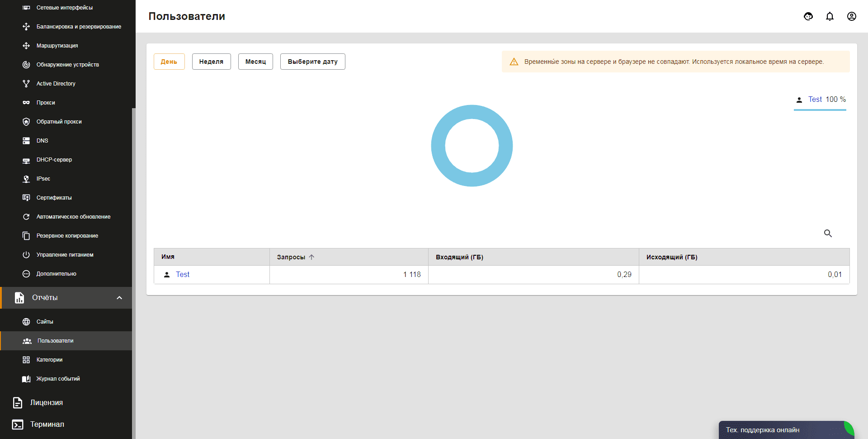This screenshot has height=439, width=868.
Task: Click the timezone mismatch warning text
Action: pos(674,62)
